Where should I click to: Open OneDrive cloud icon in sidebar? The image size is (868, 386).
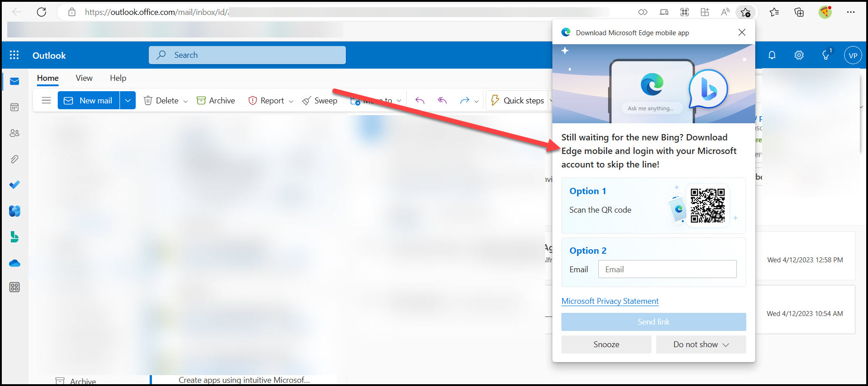coord(14,263)
